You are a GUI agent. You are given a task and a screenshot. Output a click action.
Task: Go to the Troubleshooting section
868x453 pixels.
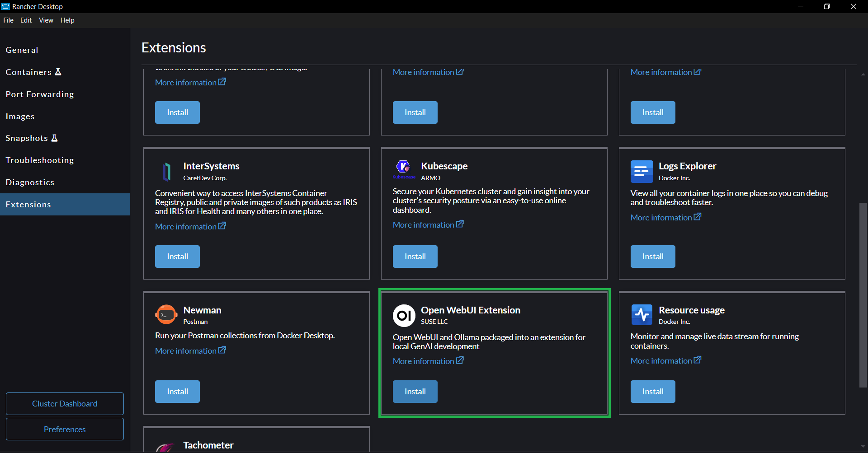point(40,160)
